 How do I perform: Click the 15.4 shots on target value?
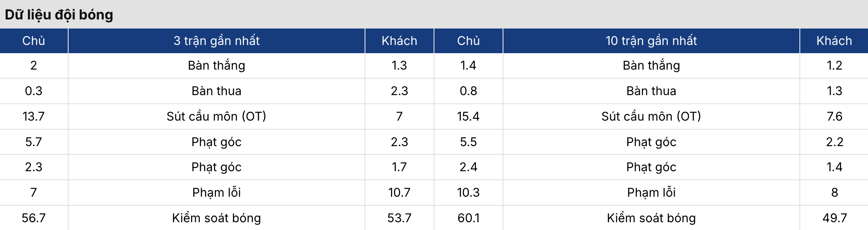(x=469, y=116)
